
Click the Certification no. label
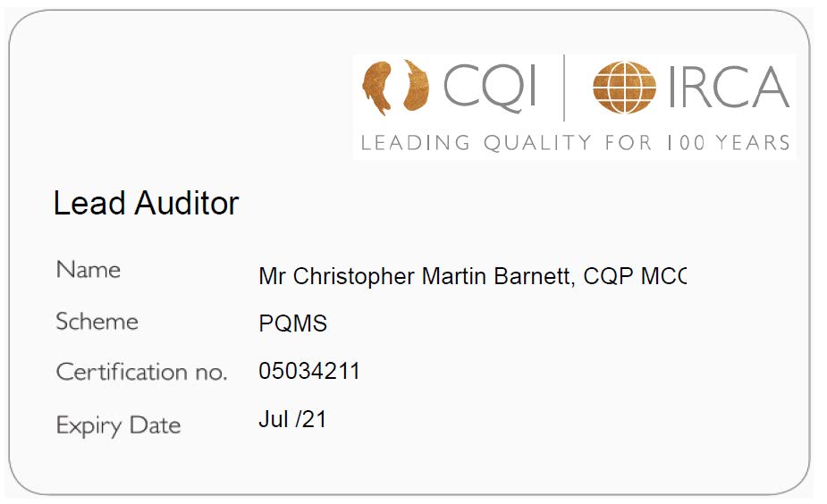coord(141,372)
